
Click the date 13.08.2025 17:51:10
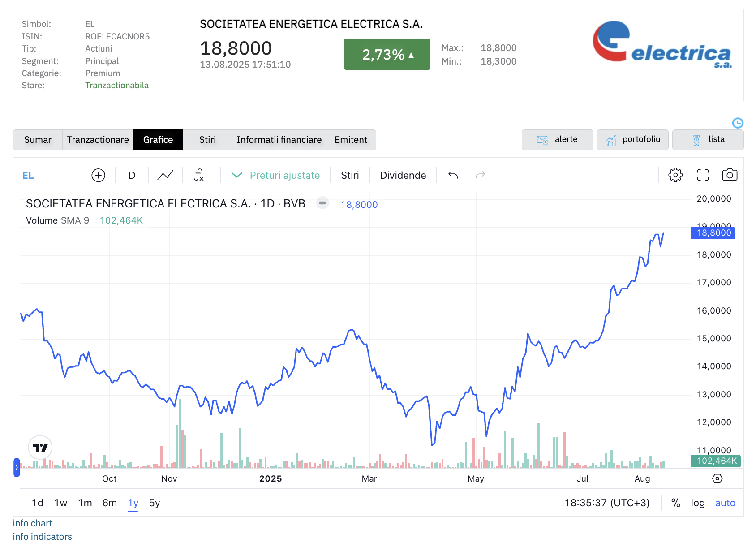coord(245,65)
